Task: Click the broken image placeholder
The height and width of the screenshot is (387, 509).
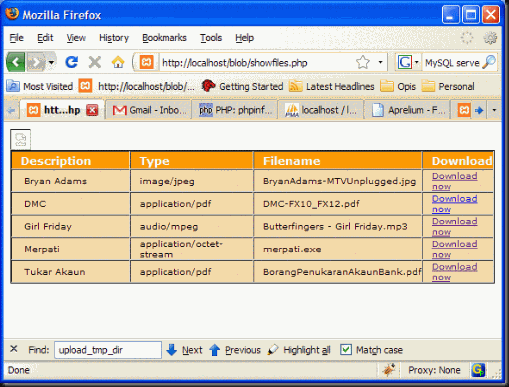Action: tap(20, 139)
